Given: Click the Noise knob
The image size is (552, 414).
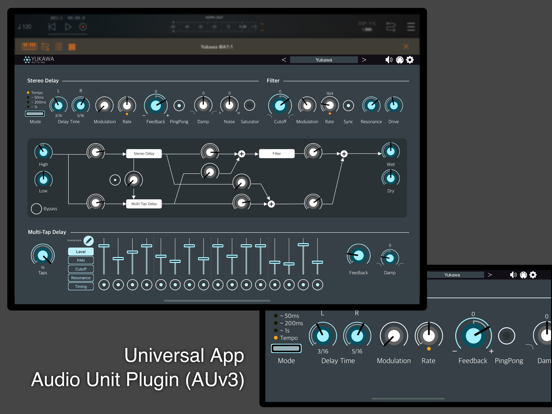Looking at the screenshot, I should [229, 105].
